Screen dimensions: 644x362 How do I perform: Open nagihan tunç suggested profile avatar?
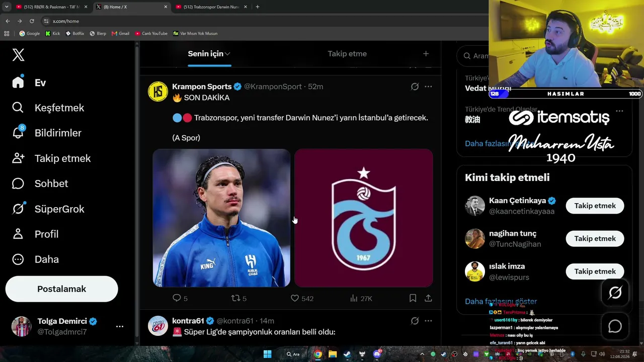(474, 239)
